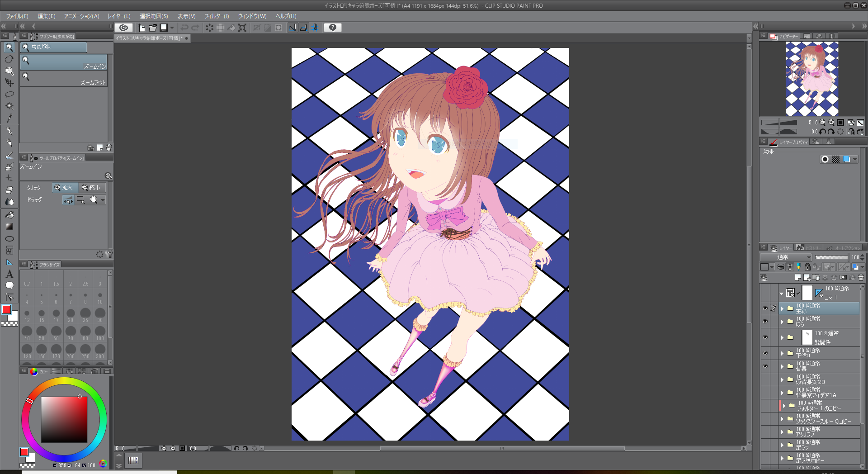The image size is (868, 474).
Task: Expand the 仮背景案2B layer folder
Action: point(782,379)
